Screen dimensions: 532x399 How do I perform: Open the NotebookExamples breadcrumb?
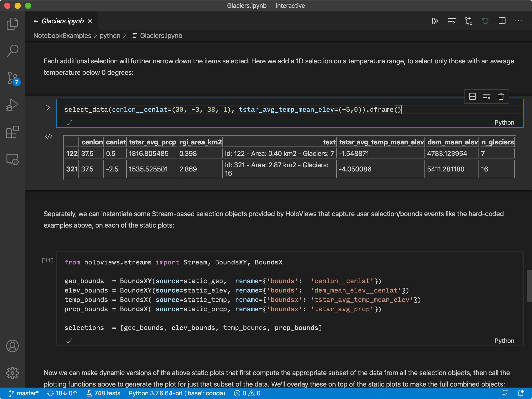click(62, 36)
